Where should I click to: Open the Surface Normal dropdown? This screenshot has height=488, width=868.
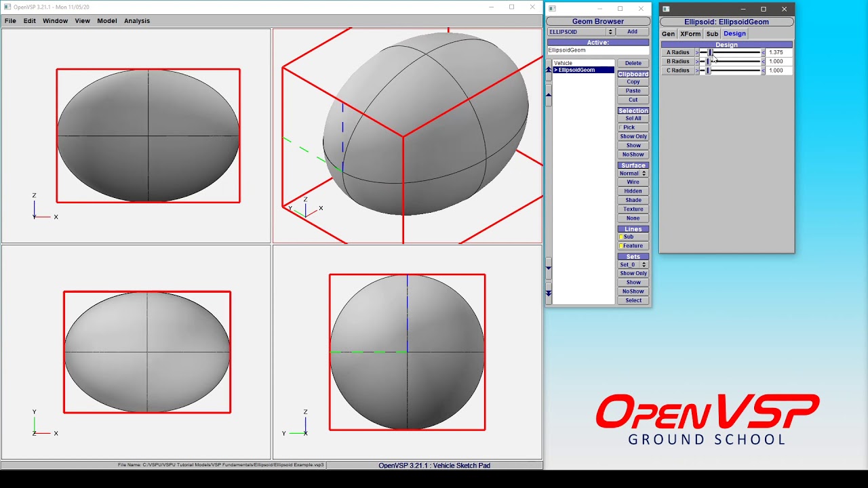coord(633,174)
